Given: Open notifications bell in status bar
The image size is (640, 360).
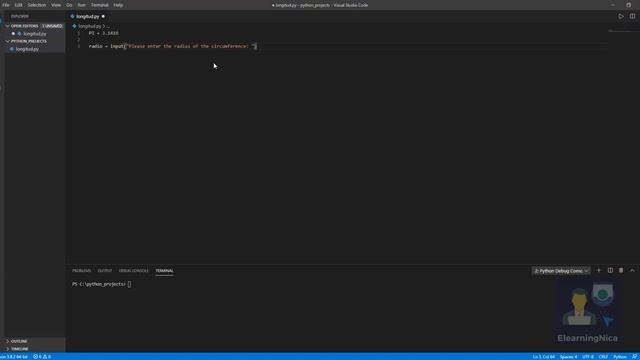Looking at the screenshot, I should [634, 357].
